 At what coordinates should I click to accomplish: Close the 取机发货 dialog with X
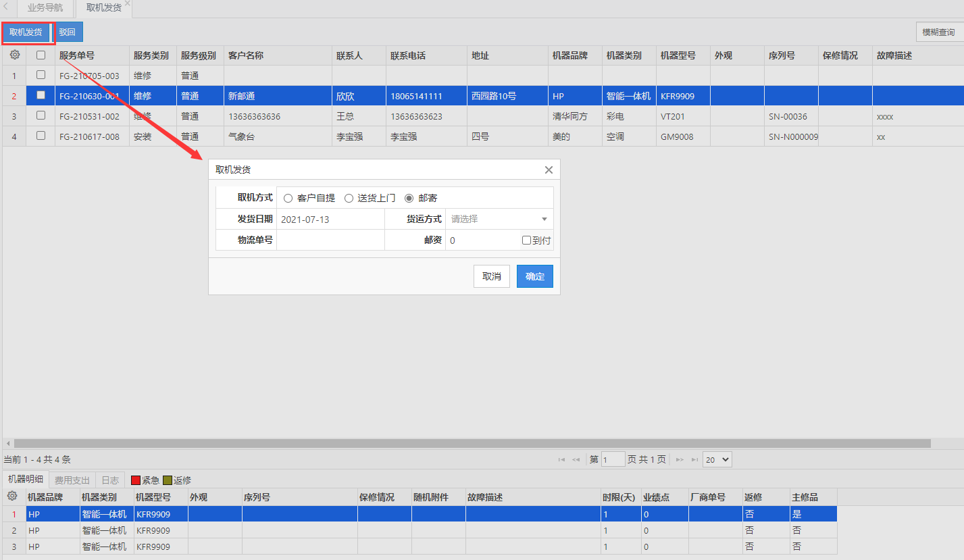[x=549, y=170]
